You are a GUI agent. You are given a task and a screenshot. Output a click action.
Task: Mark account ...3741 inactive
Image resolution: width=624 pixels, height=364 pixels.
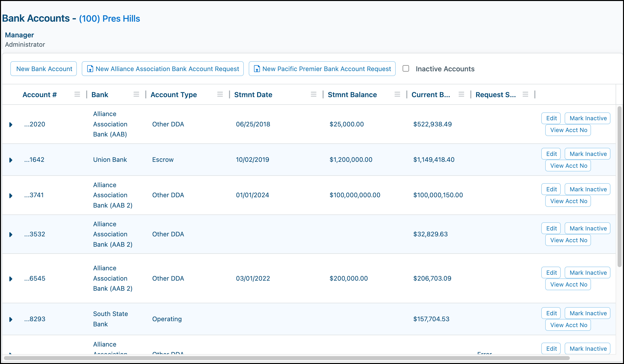tap(587, 189)
